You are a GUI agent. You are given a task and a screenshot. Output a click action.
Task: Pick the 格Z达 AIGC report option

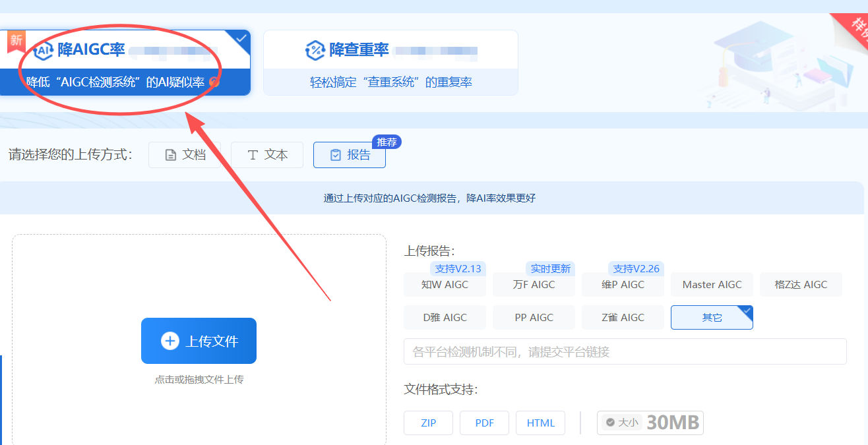[x=801, y=285]
